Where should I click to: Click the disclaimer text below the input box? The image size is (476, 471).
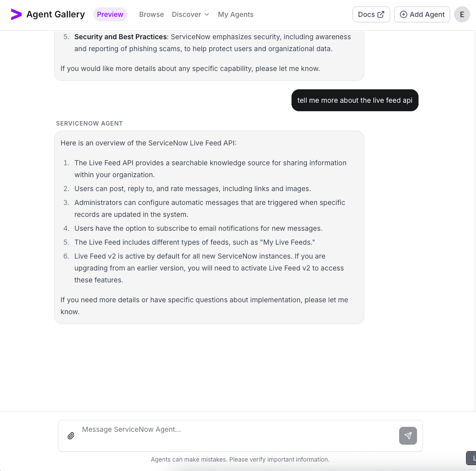[240, 459]
